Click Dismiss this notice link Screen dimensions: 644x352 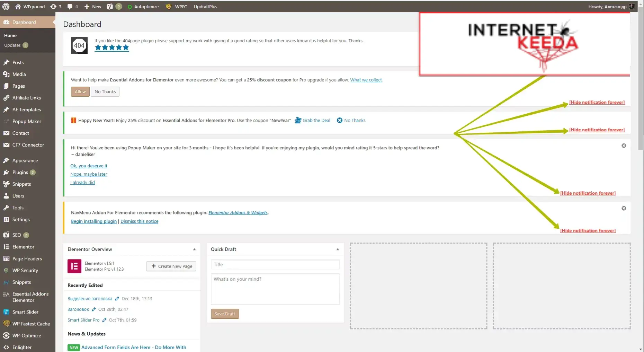[x=139, y=221]
